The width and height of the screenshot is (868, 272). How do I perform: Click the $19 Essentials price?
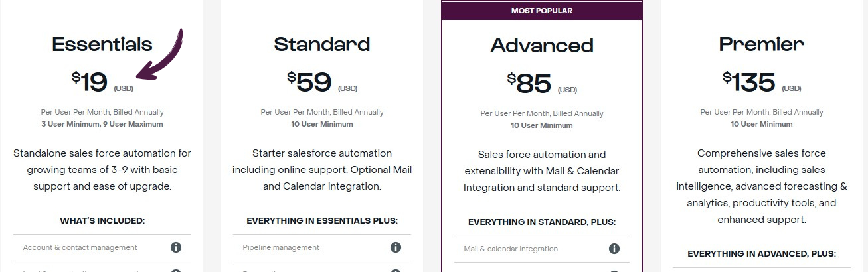(90, 82)
